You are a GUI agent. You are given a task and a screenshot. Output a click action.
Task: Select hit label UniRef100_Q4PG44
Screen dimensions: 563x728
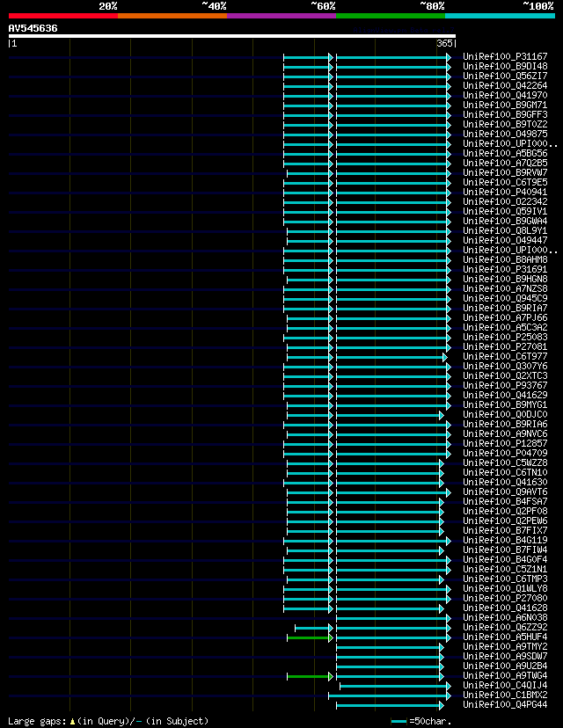point(505,705)
